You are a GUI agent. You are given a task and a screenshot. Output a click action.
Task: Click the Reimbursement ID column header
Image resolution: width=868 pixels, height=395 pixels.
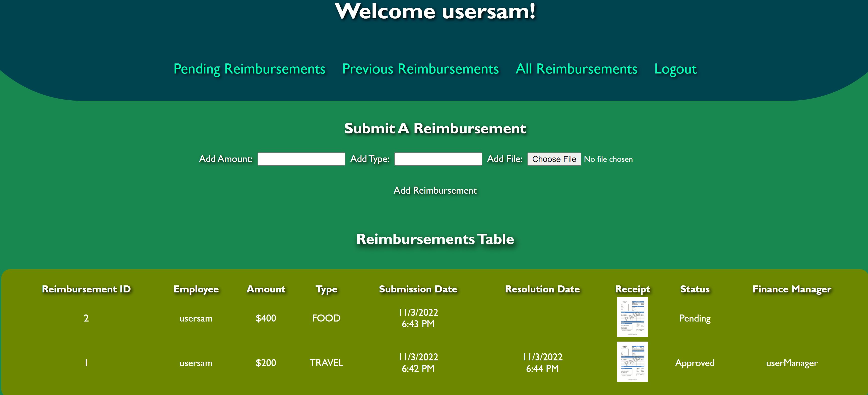[x=86, y=289]
